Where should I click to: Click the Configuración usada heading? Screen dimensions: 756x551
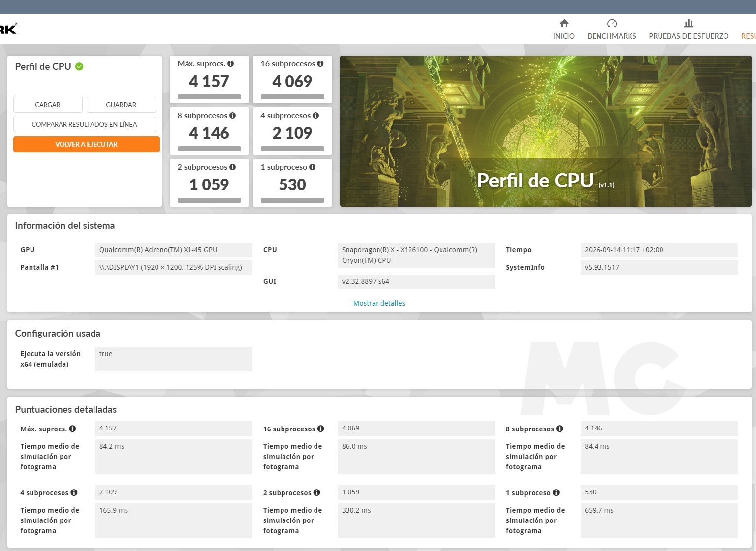click(x=58, y=334)
